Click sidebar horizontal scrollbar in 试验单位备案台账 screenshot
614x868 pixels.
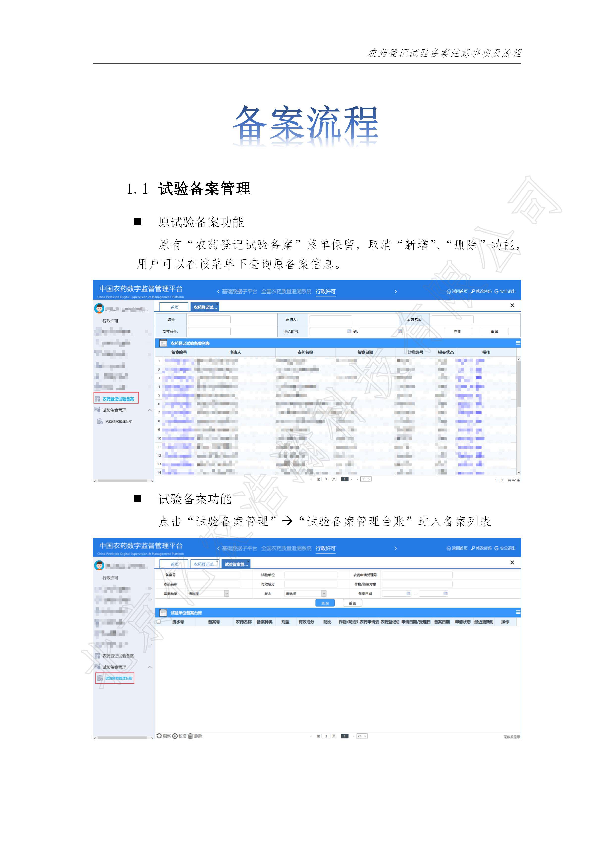pos(122,738)
